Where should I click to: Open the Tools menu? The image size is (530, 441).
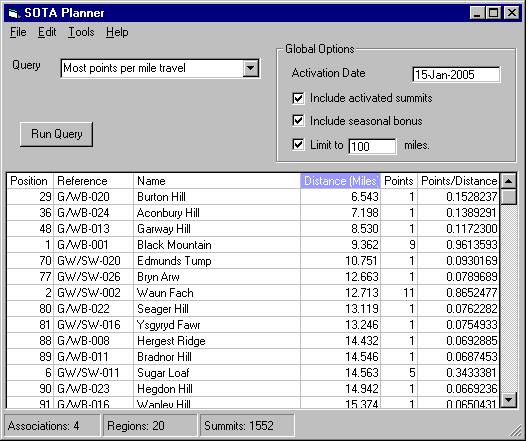pyautogui.click(x=81, y=32)
